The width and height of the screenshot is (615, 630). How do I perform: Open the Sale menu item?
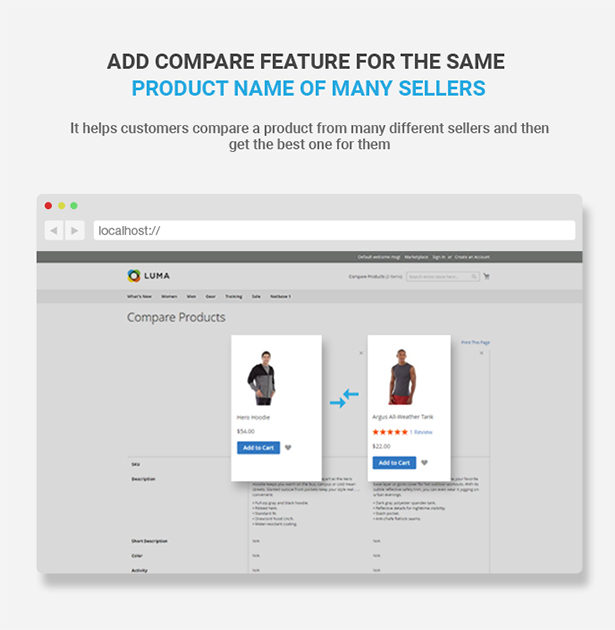pos(256,297)
